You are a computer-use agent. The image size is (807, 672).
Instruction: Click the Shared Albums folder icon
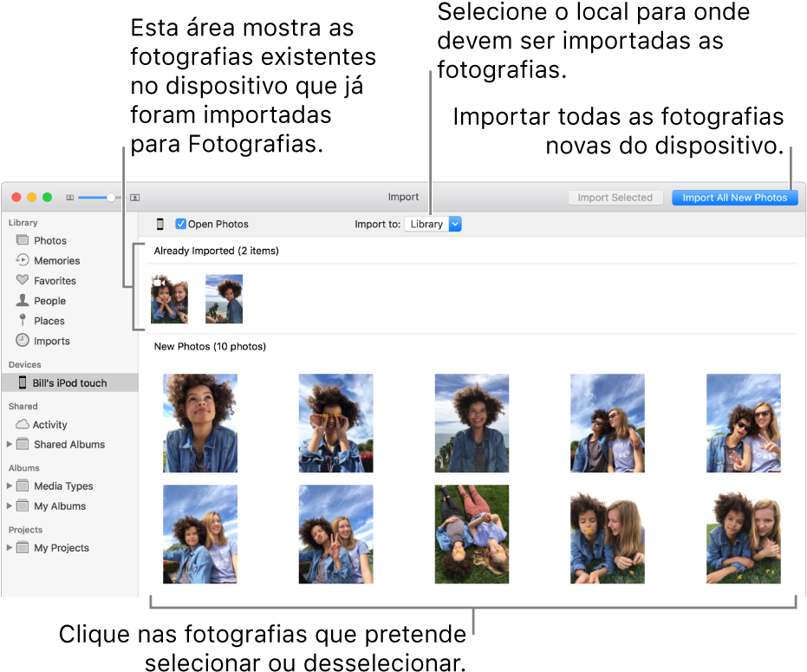pos(23,444)
